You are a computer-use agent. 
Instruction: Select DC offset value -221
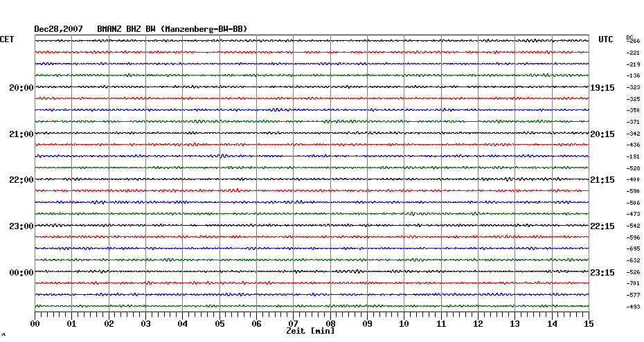(x=633, y=53)
